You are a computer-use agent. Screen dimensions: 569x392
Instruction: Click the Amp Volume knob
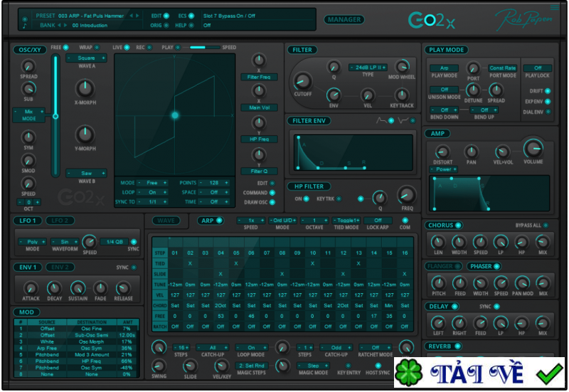tap(532, 148)
